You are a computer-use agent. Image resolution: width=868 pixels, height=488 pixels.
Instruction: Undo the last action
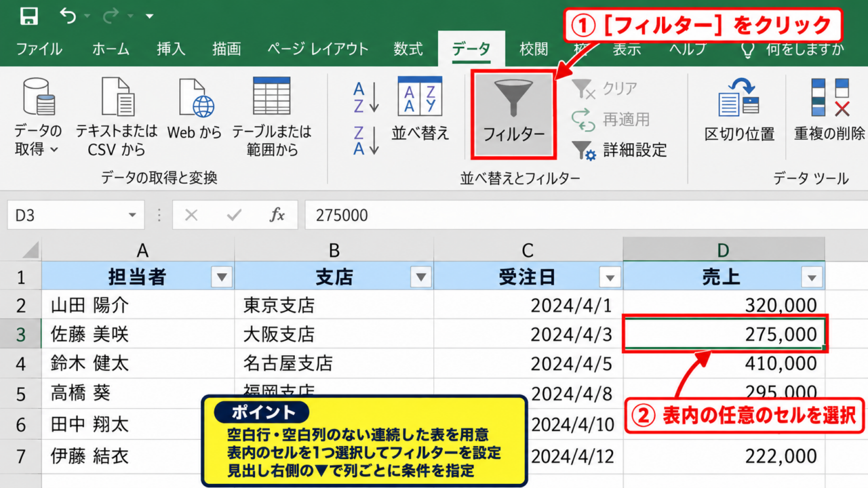68,15
